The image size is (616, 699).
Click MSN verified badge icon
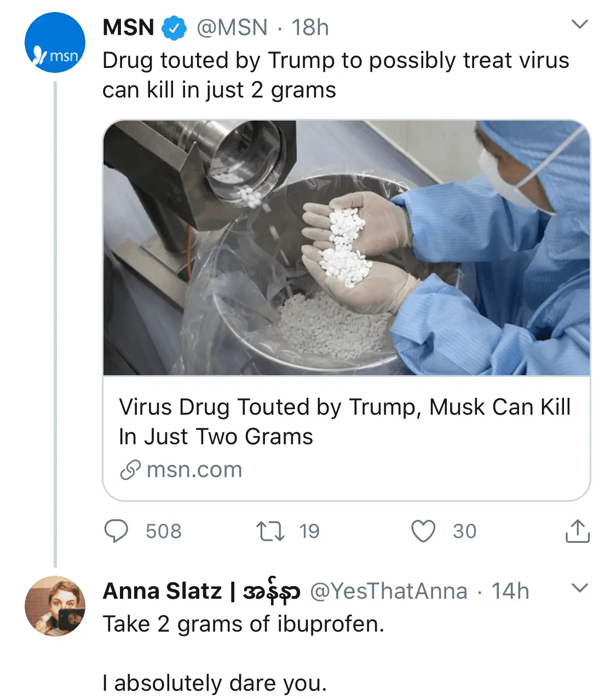coord(174,27)
